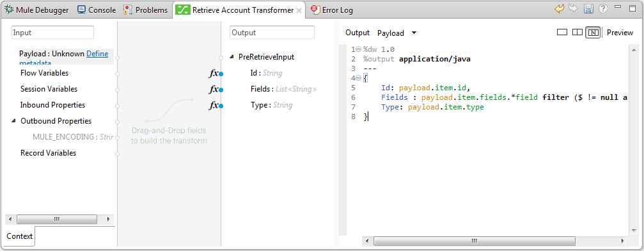
Task: Click the fx icon next to Fields
Action: tap(214, 90)
